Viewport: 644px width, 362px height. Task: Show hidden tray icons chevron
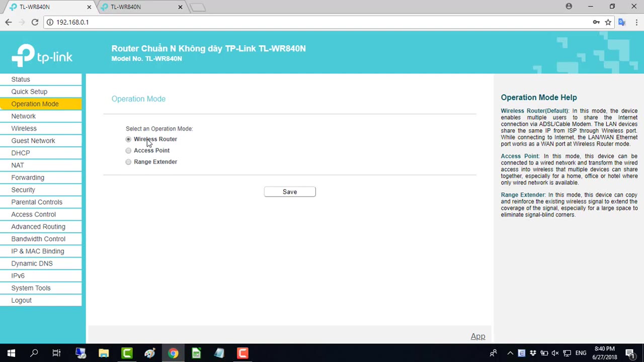pyautogui.click(x=510, y=353)
